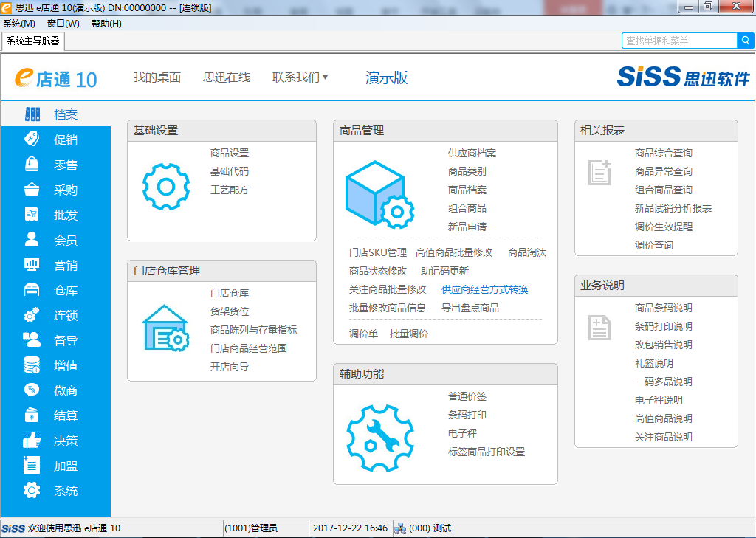Screen dimensions: 756x538
Task: Go to 我的桌面
Action: [157, 77]
